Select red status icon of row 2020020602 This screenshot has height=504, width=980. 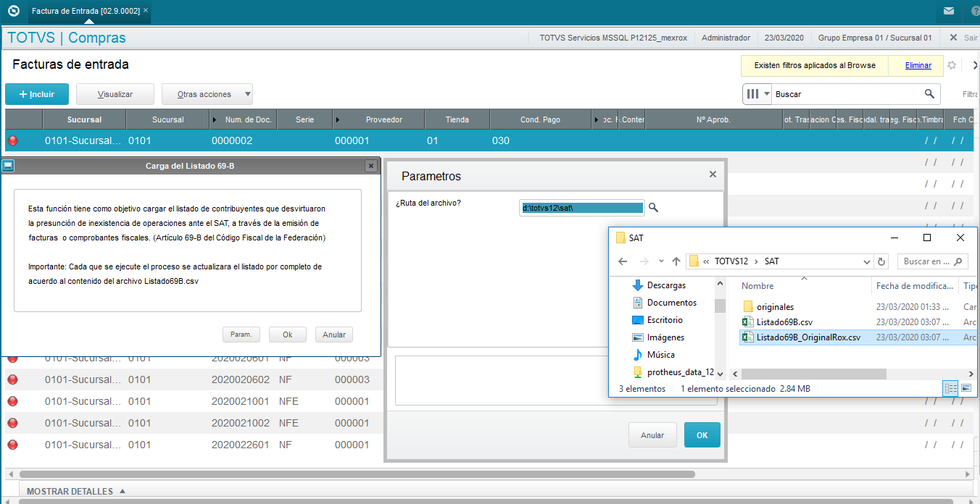click(x=12, y=379)
